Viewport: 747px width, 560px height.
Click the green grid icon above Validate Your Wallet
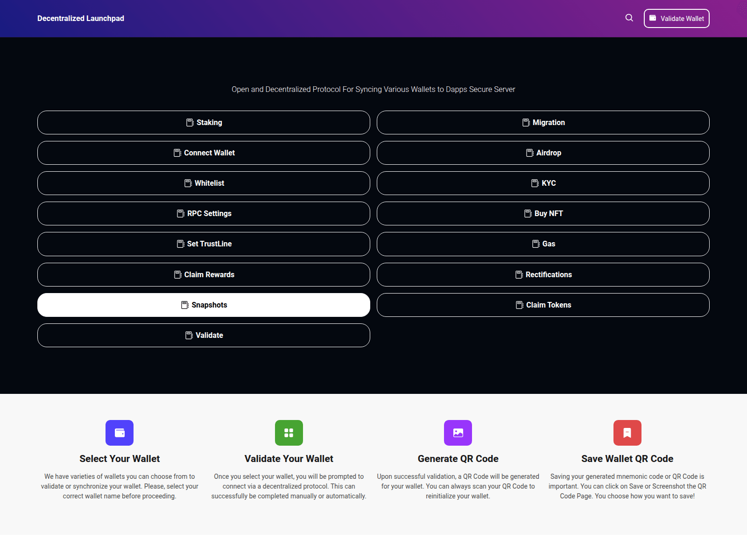289,433
